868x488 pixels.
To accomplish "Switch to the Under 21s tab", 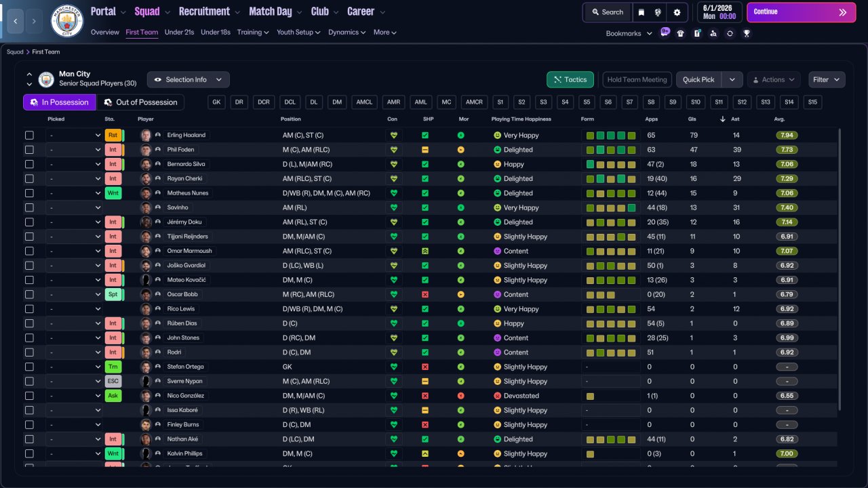I will (179, 33).
